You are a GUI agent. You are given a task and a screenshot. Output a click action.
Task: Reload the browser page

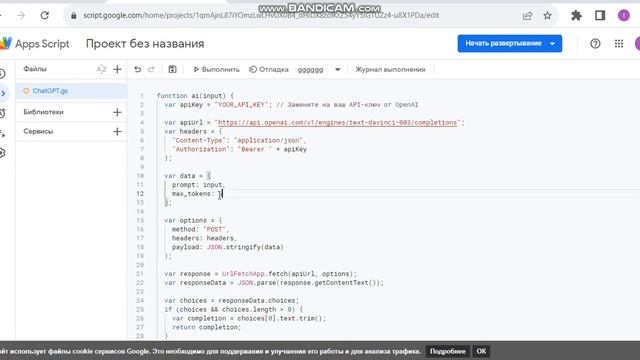click(44, 16)
